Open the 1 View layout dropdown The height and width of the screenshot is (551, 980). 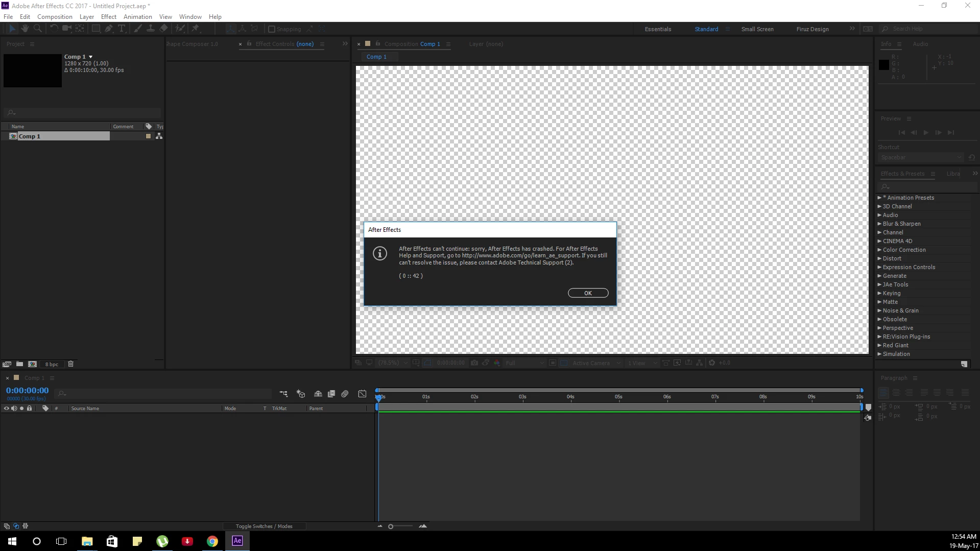(642, 363)
